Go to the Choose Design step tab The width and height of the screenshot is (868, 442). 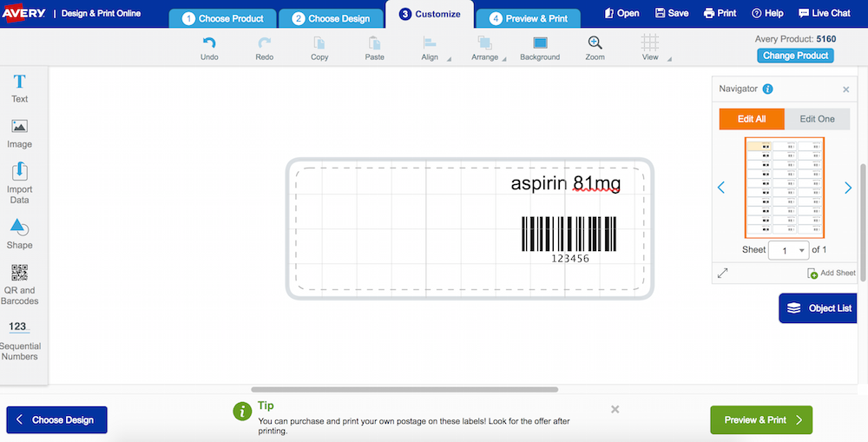[x=331, y=18]
